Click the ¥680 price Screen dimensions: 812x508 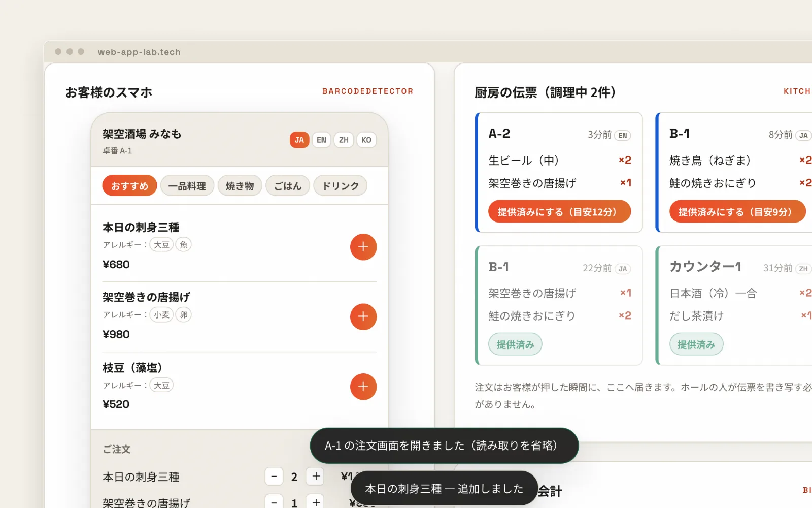(116, 265)
